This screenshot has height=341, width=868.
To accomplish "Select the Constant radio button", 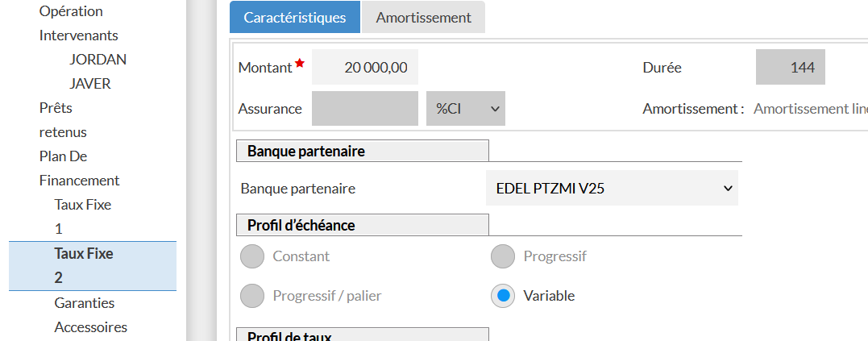I will point(253,256).
